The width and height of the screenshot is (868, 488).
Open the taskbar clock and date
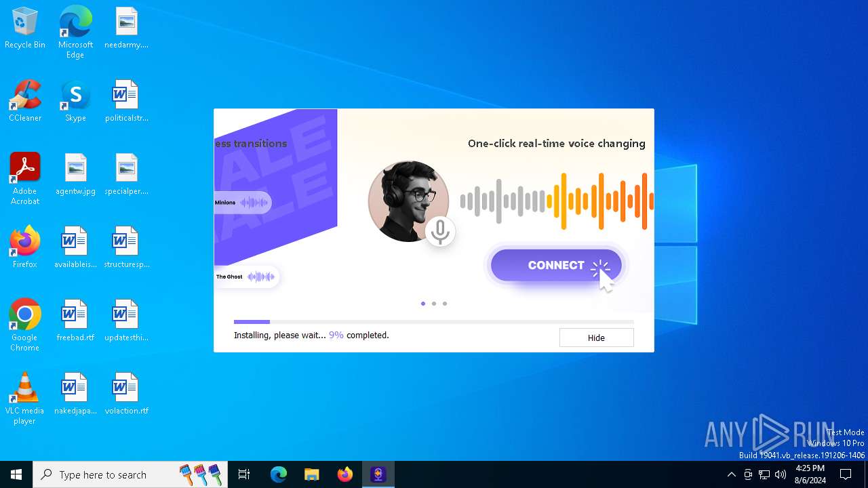(810, 474)
